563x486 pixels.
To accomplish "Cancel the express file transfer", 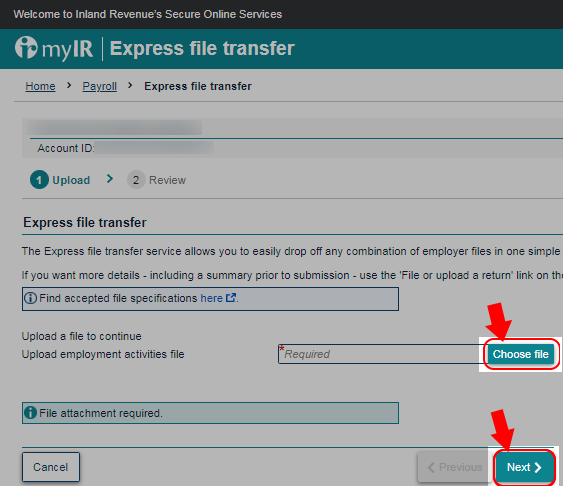I will pos(51,467).
